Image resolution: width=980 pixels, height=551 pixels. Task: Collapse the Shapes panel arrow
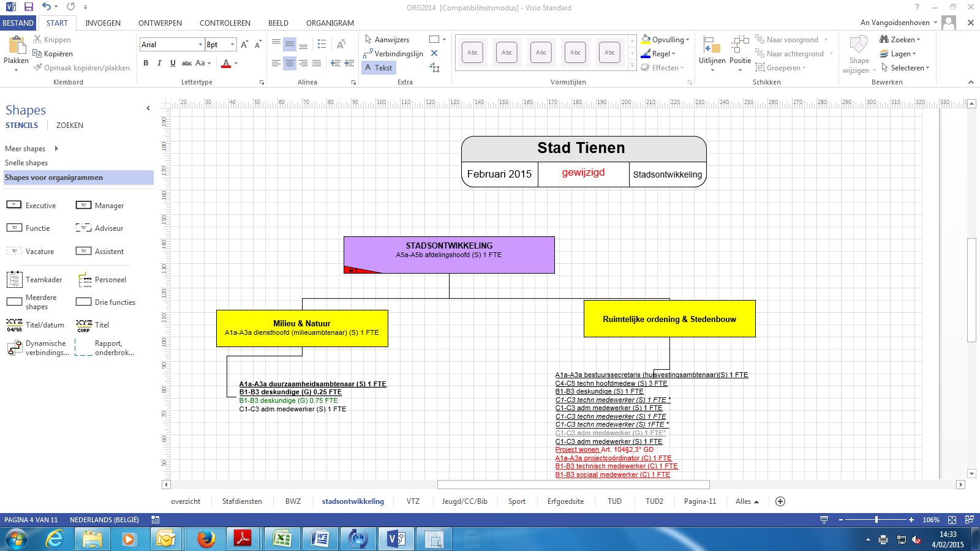point(148,108)
